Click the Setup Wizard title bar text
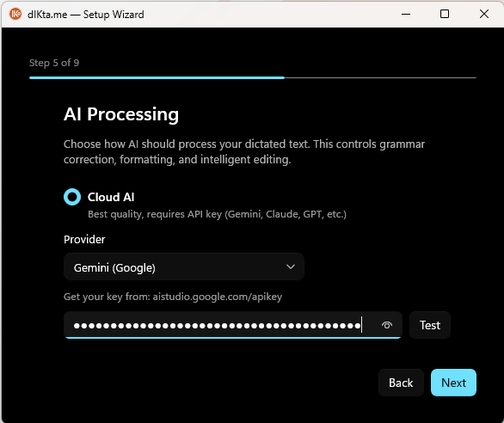Viewport: 504px width, 423px height. 85,15
